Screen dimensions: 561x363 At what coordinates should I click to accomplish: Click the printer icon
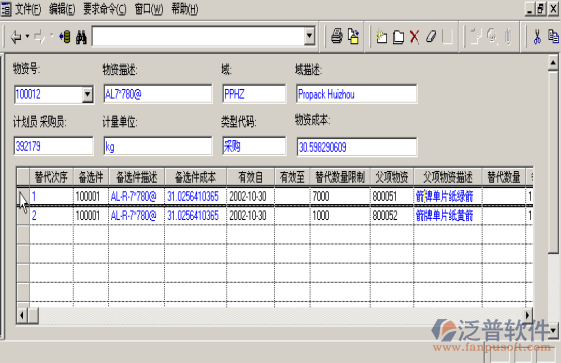(x=337, y=36)
